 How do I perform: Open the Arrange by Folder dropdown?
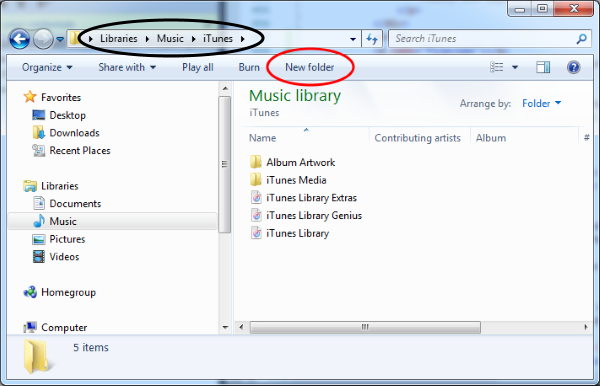pos(541,103)
